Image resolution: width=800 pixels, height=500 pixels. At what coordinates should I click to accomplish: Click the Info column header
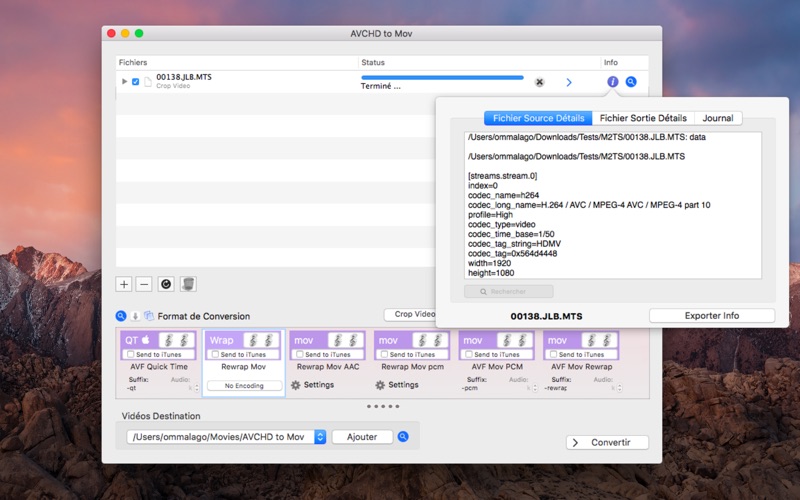[624, 62]
